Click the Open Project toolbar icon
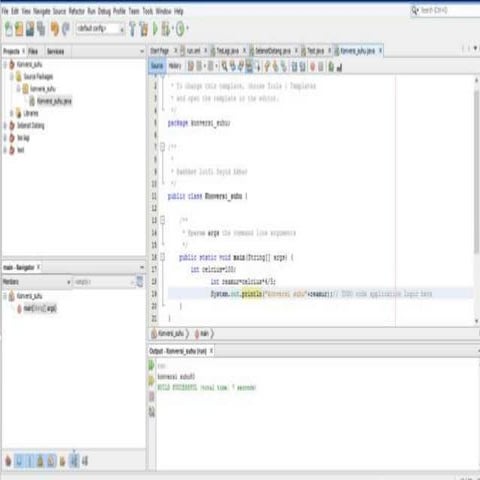Viewport: 480px width, 480px height. pos(30,29)
